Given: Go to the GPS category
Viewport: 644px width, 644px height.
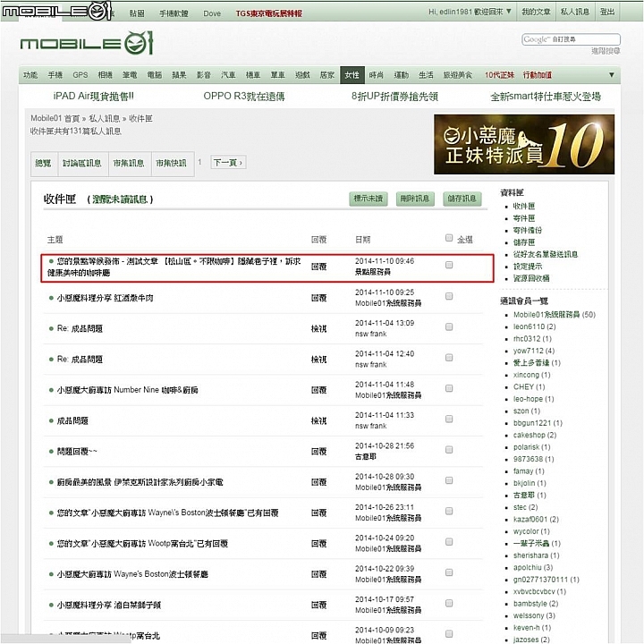Looking at the screenshot, I should [80, 75].
